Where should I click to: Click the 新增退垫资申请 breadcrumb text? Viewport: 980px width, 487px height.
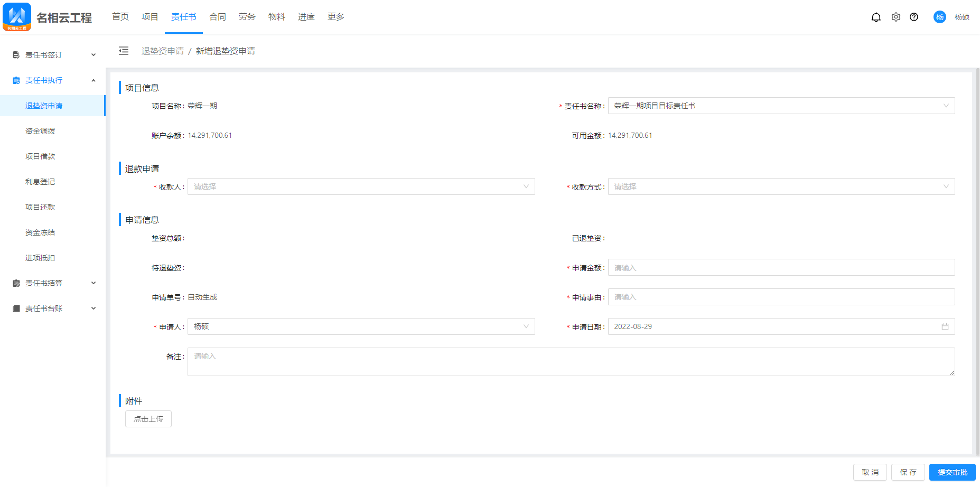pos(226,51)
